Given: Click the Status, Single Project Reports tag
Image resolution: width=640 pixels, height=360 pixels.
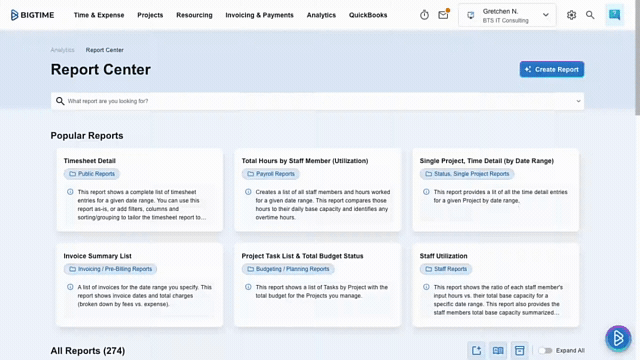Looking at the screenshot, I should 467,174.
